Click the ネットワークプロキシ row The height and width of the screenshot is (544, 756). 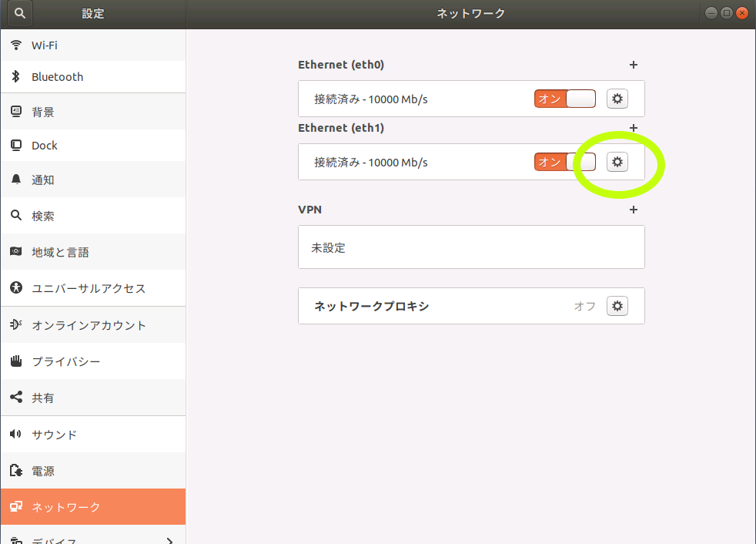click(471, 306)
